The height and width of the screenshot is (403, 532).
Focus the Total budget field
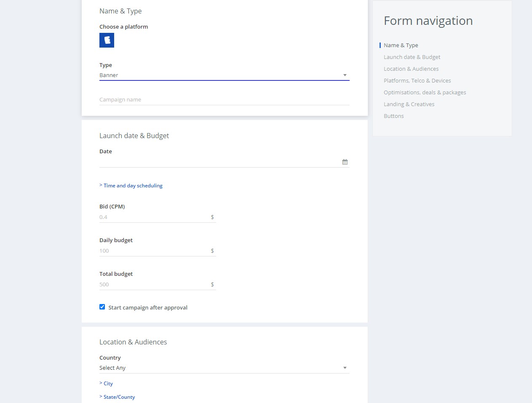point(158,285)
